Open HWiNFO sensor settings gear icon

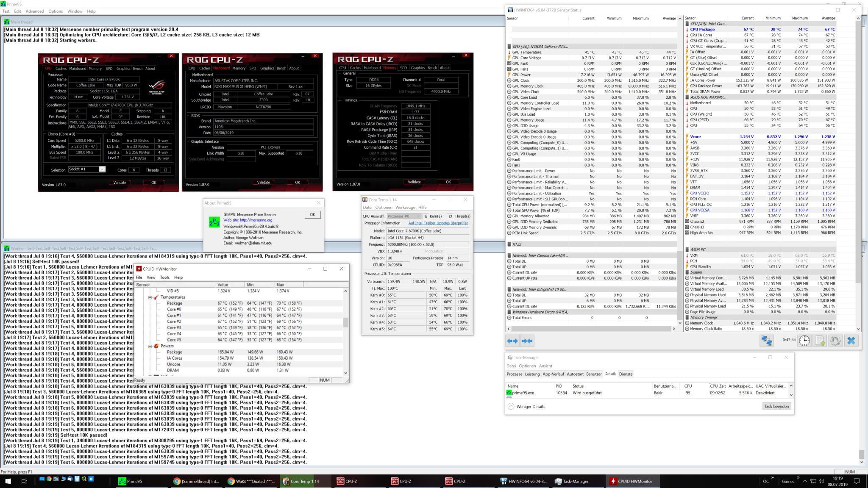pos(835,341)
